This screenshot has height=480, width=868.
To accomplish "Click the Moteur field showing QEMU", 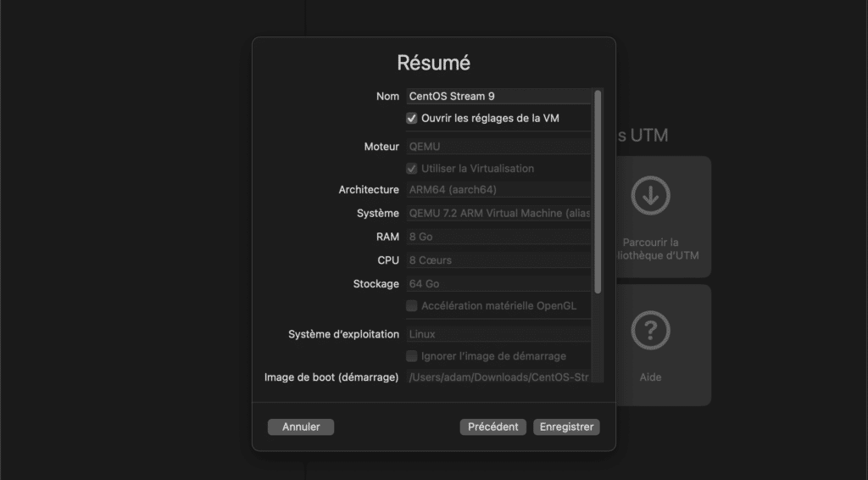I will (x=498, y=147).
